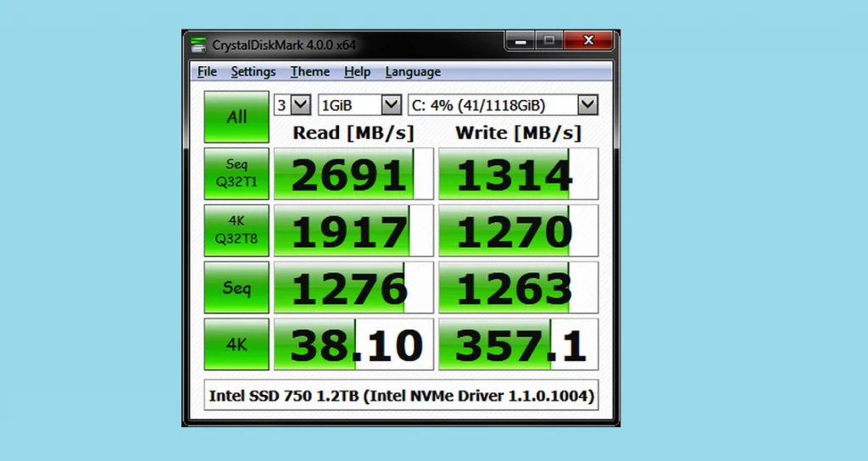Start the 4K Q32T8 benchmark
The width and height of the screenshot is (868, 461).
click(236, 230)
